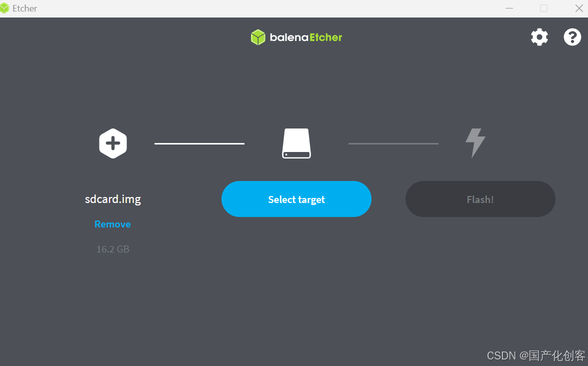Click the sdcard.img file name label
This screenshot has height=366, width=588.
click(x=113, y=199)
